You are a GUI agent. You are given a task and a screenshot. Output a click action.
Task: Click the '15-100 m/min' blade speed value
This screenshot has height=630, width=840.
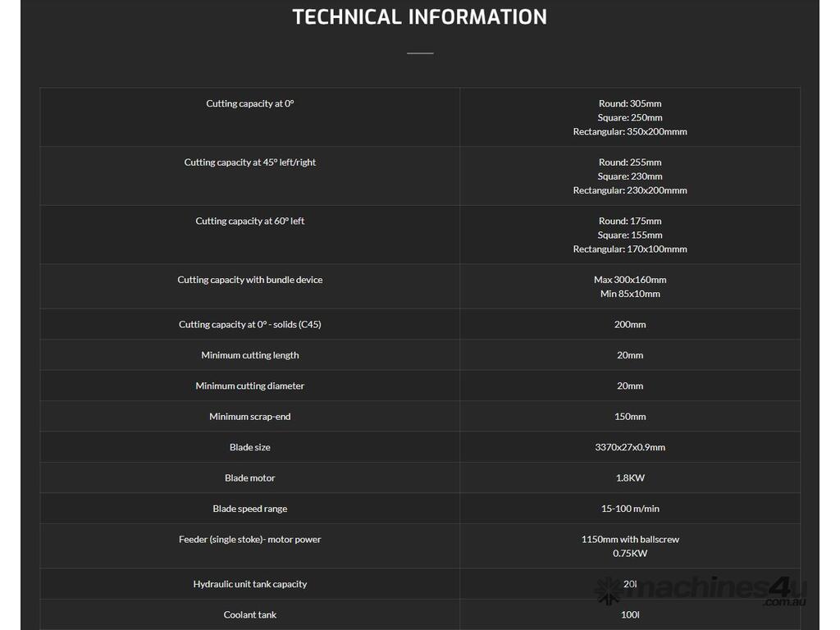630,509
